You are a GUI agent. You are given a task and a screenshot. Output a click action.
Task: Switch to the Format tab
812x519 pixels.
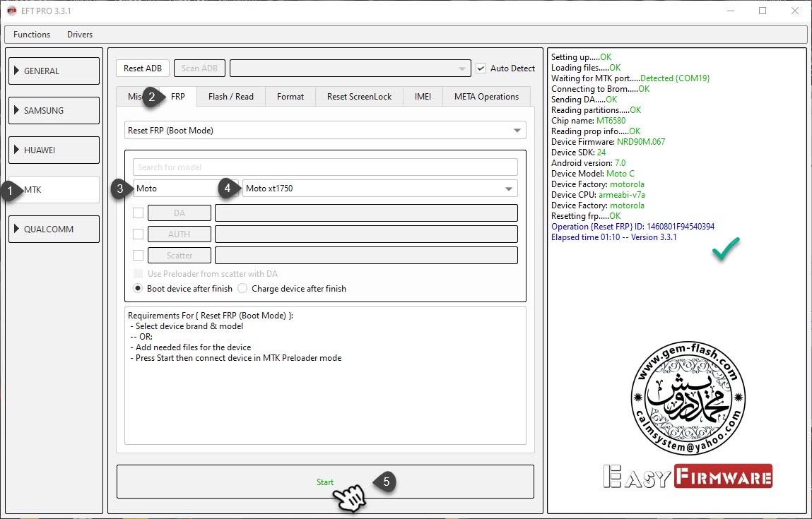click(290, 97)
